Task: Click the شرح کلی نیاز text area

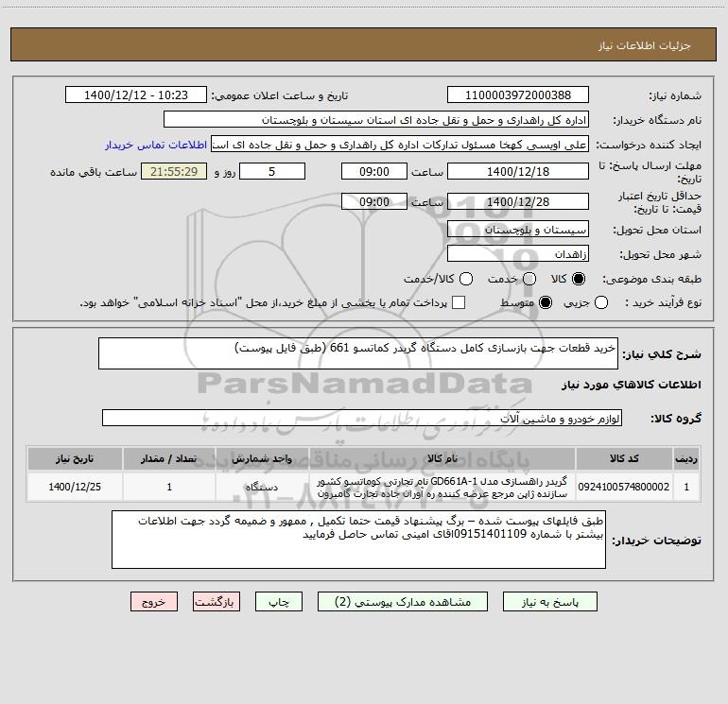Action: coord(358,353)
